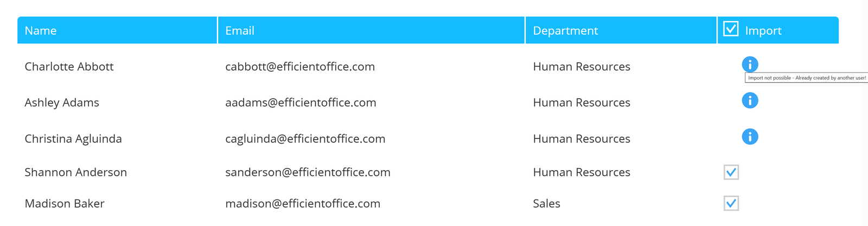This screenshot has width=868, height=226.
Task: Select the Ashley Adams name cell
Action: tap(62, 102)
